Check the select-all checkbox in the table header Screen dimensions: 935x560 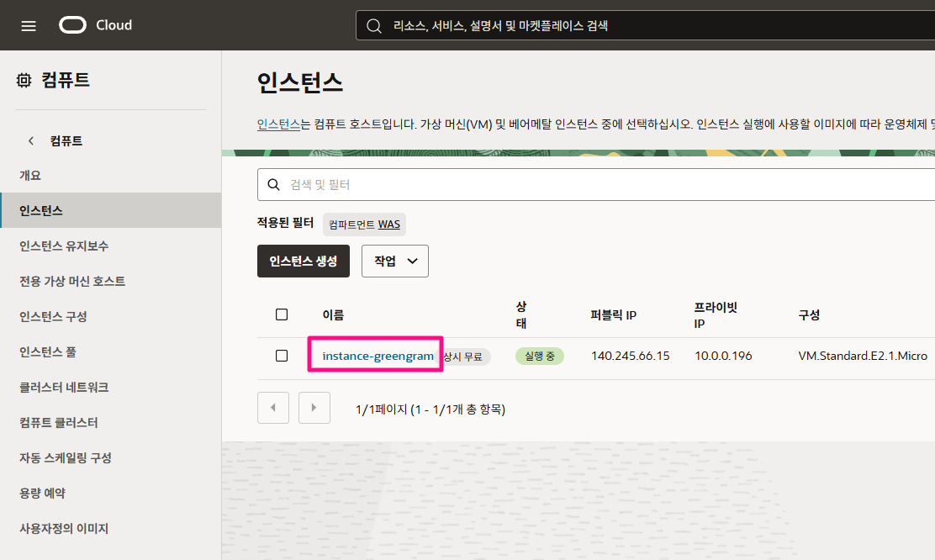click(x=282, y=313)
